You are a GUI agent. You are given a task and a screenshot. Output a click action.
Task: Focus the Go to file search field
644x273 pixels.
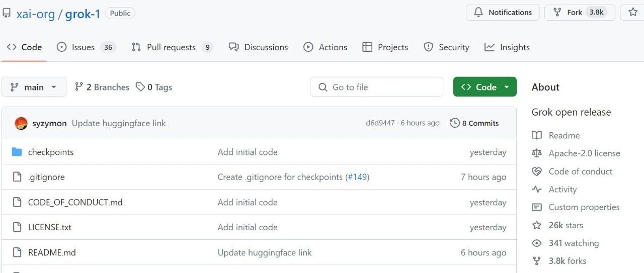point(376,87)
